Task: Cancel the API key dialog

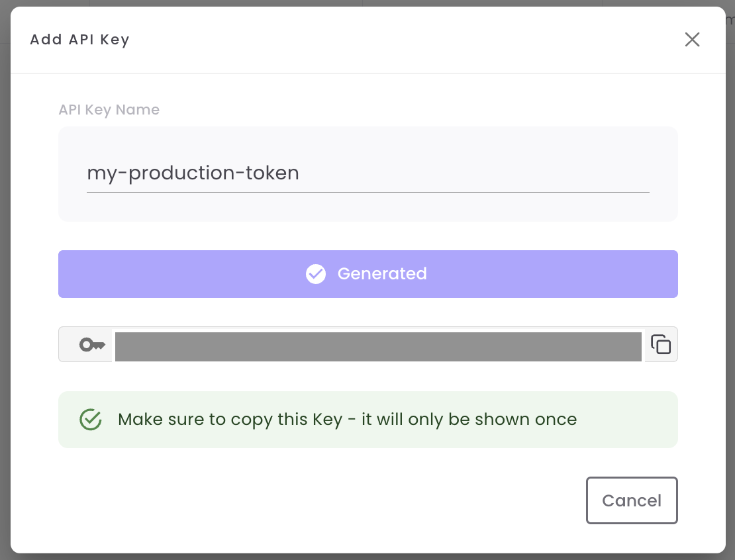Action: point(632,500)
